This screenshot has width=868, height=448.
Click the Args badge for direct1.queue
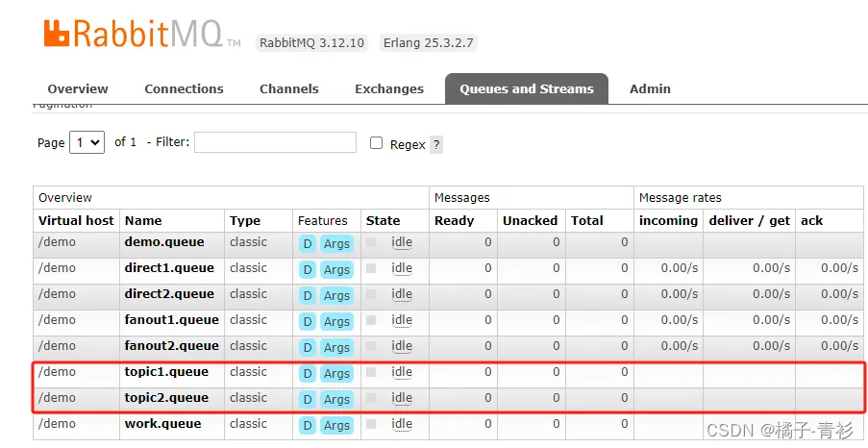tap(336, 270)
